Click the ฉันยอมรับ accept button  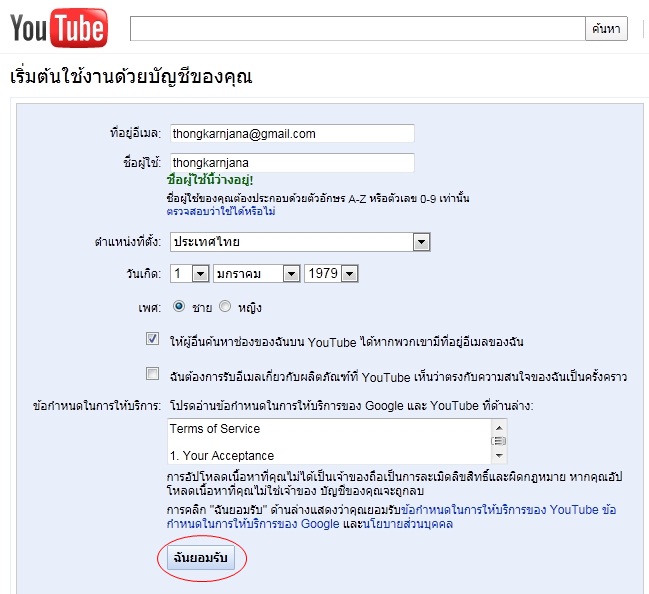[201, 558]
